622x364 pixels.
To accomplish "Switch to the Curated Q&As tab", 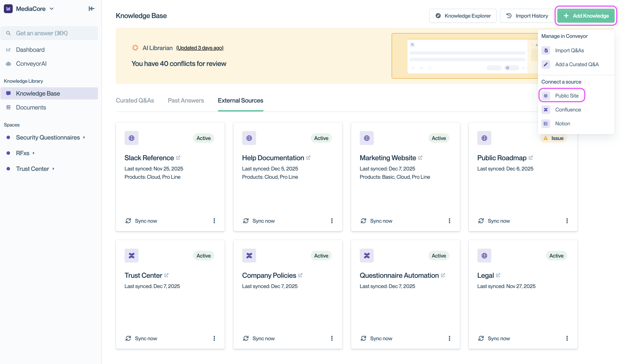I will pyautogui.click(x=135, y=100).
